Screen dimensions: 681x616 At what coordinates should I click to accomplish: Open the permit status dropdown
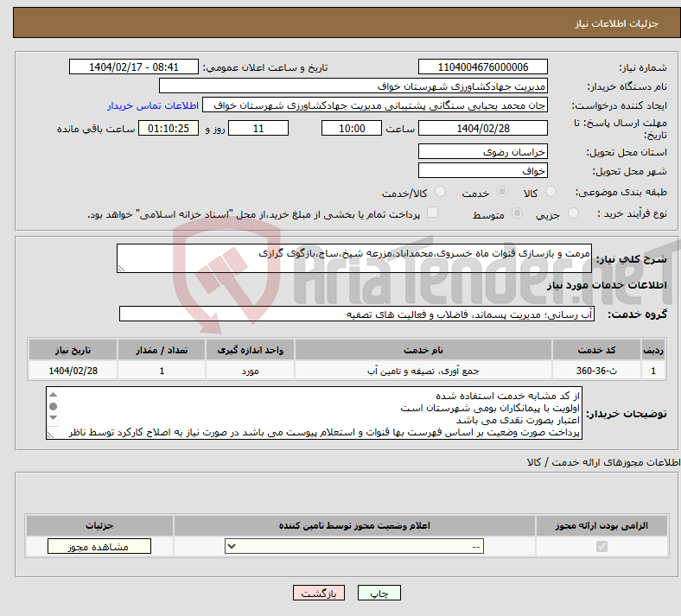(354, 547)
